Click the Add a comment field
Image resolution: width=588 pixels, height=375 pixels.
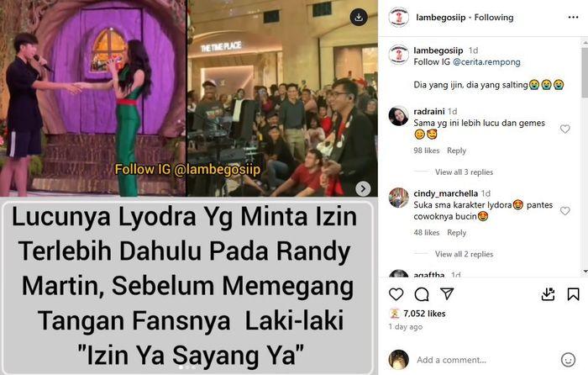[x=485, y=360]
